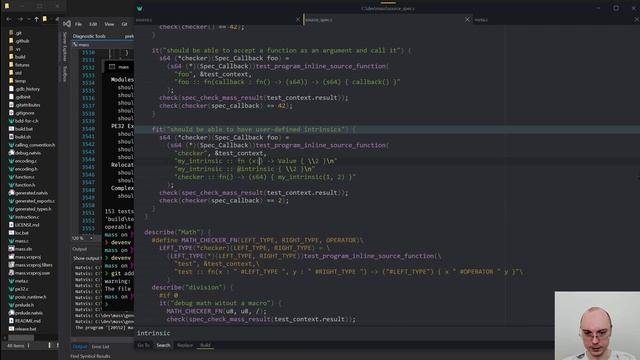
Task: Open the Server Explorer side tab
Action: point(64,47)
